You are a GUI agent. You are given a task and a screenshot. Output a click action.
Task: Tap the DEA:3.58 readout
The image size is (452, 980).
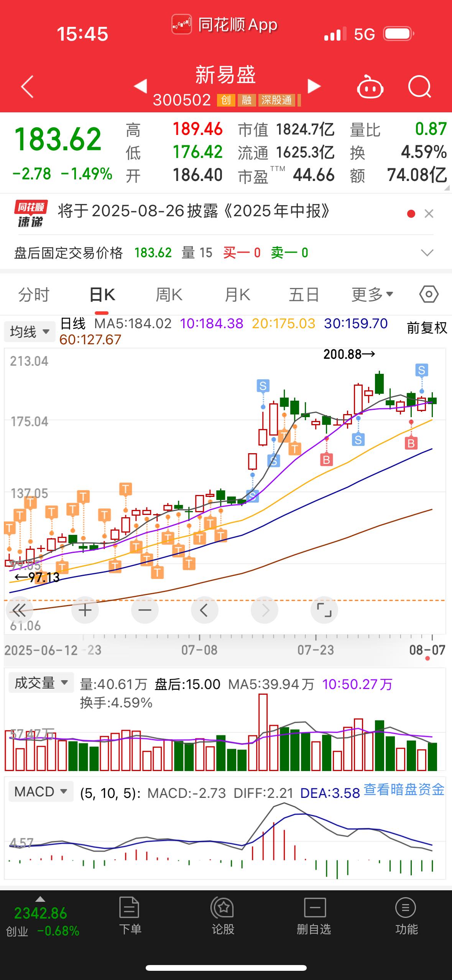pos(330,793)
